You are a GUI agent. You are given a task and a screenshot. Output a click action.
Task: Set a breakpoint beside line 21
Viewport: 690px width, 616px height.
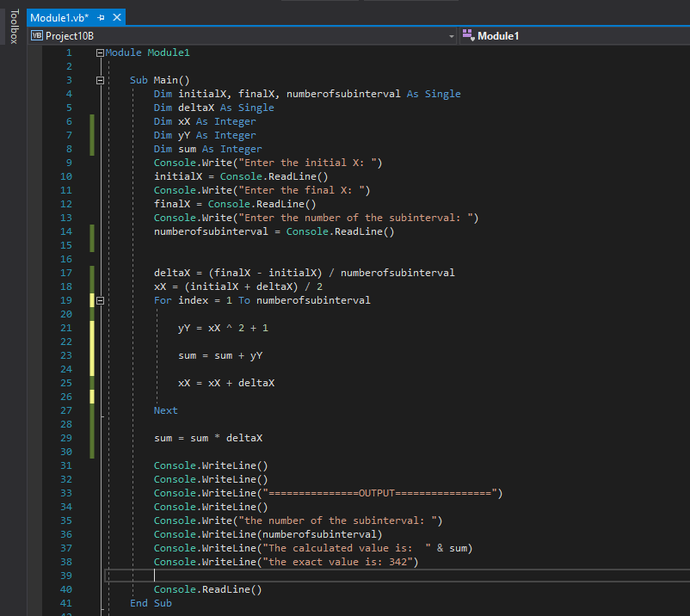(47, 328)
